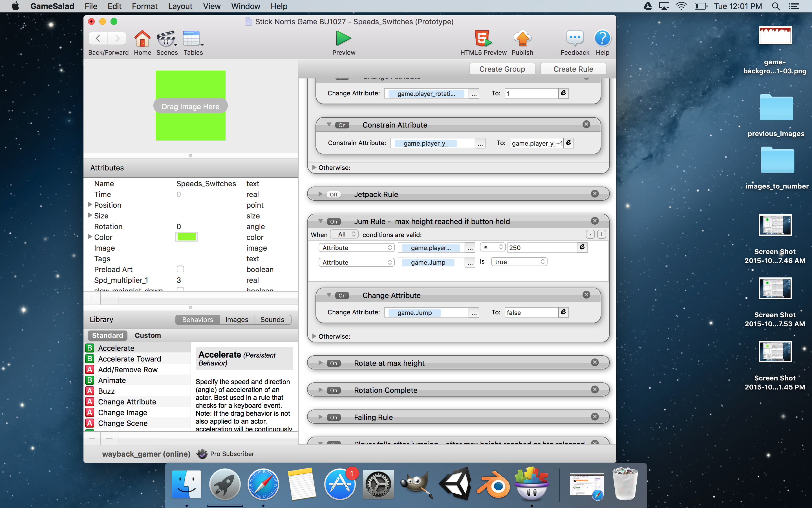812x508 pixels.
Task: Expand the Position attribute
Action: (x=90, y=205)
